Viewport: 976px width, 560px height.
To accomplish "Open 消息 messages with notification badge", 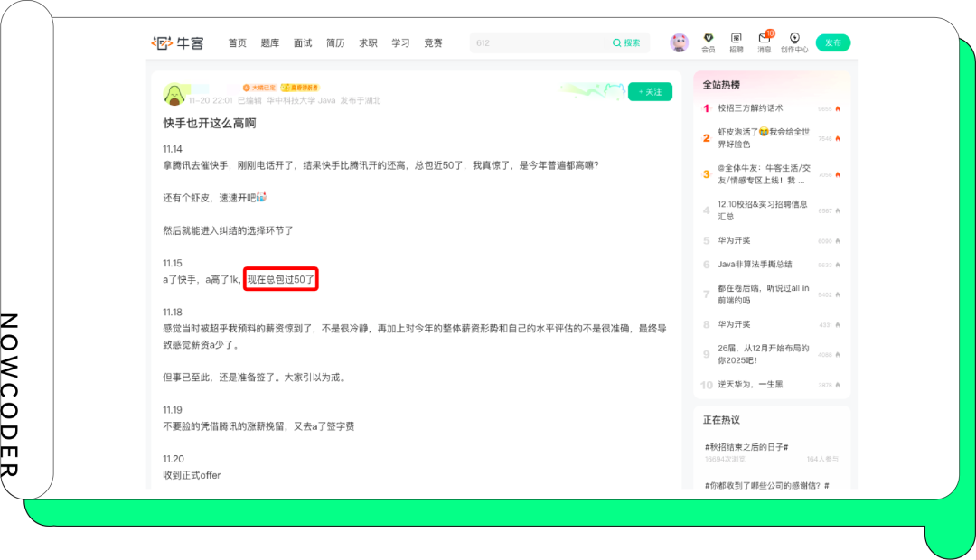I will (x=765, y=42).
